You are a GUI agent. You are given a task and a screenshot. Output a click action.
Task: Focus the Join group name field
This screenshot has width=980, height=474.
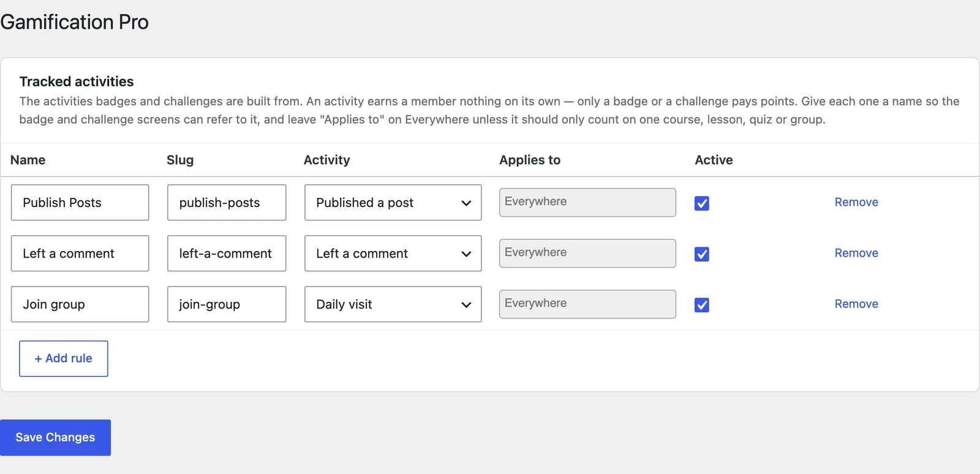[x=80, y=304]
